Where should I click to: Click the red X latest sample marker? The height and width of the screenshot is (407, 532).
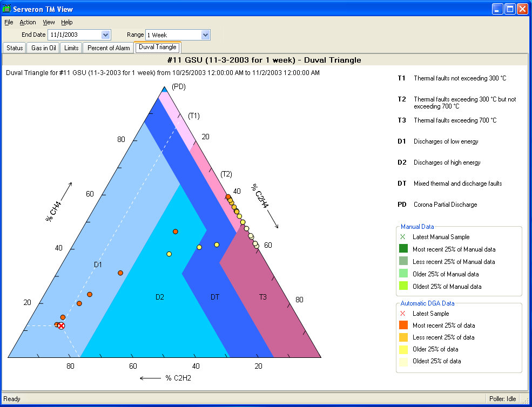click(60, 325)
